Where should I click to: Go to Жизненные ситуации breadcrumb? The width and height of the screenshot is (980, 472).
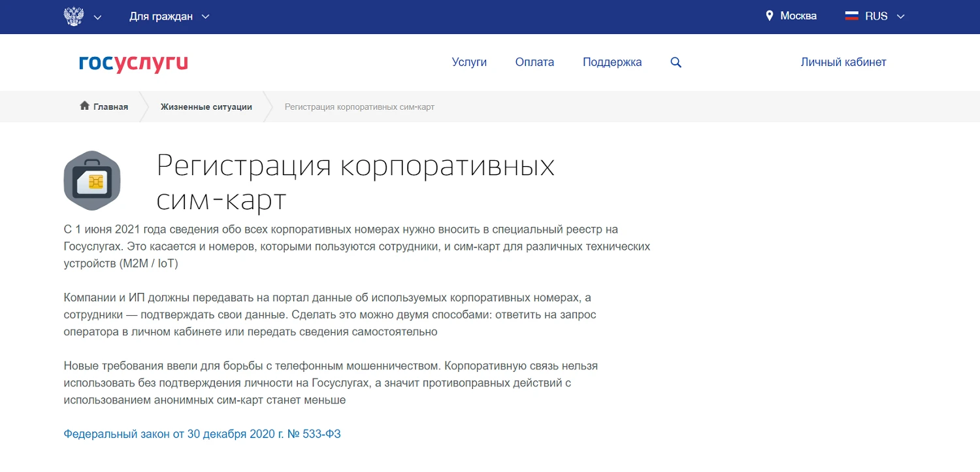(x=206, y=107)
